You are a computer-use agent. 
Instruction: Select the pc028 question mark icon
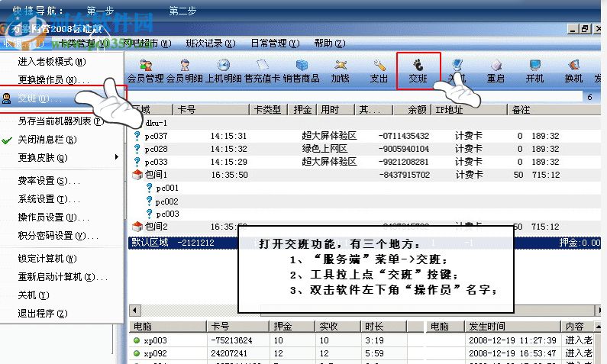[x=137, y=149]
